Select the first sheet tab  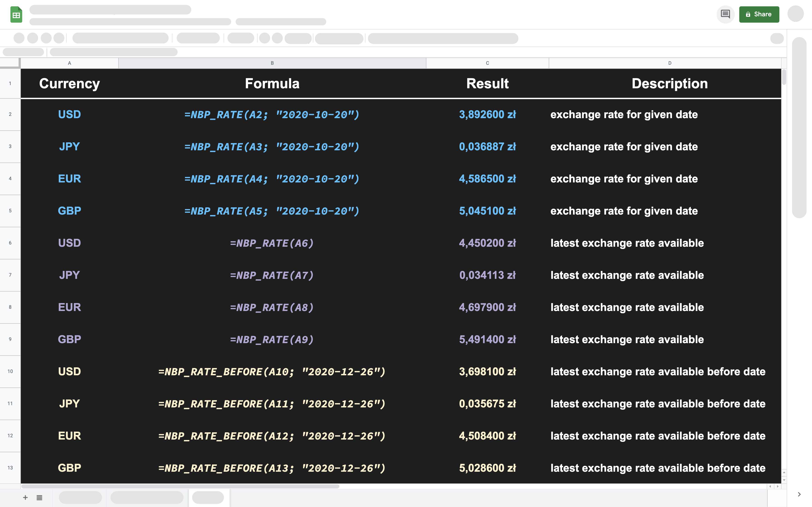tap(80, 497)
